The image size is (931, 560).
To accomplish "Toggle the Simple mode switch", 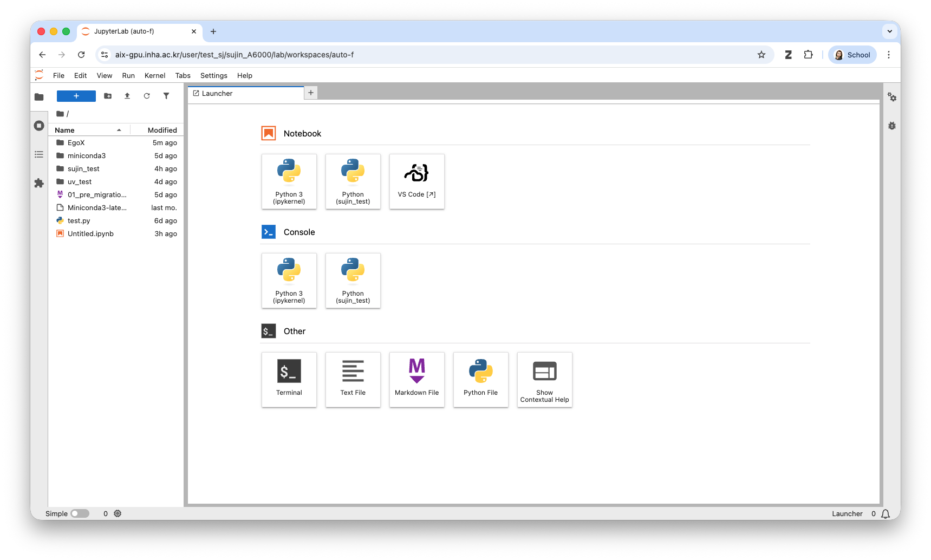I will pyautogui.click(x=80, y=513).
